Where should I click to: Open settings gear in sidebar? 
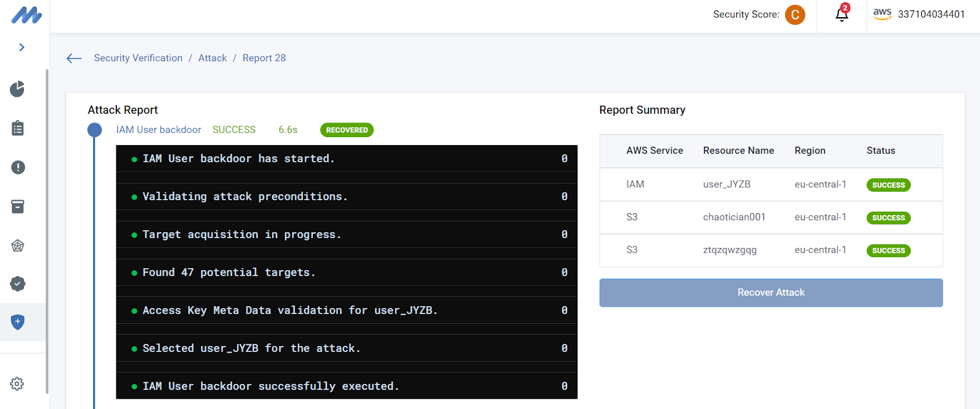click(17, 384)
